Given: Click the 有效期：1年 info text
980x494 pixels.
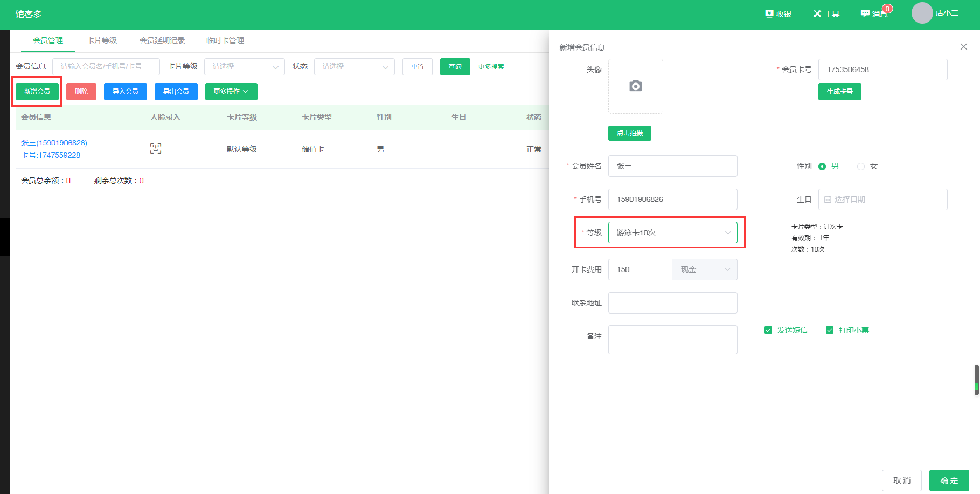Looking at the screenshot, I should (x=810, y=238).
